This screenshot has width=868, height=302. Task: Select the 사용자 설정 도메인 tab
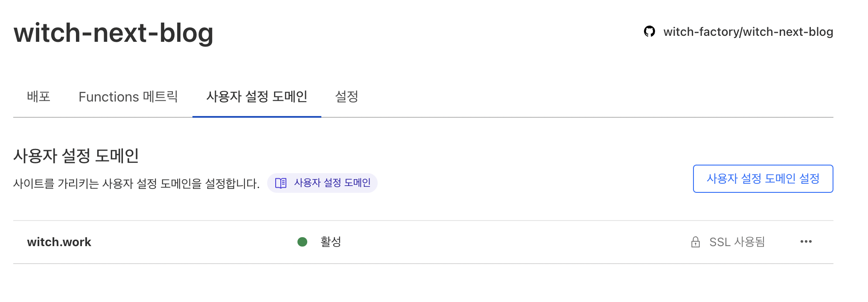click(256, 97)
